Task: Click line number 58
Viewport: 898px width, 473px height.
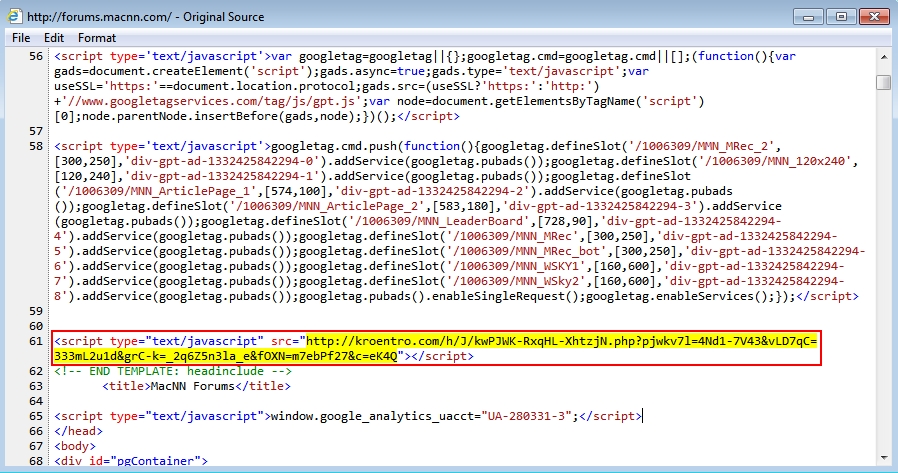Action: [36, 146]
